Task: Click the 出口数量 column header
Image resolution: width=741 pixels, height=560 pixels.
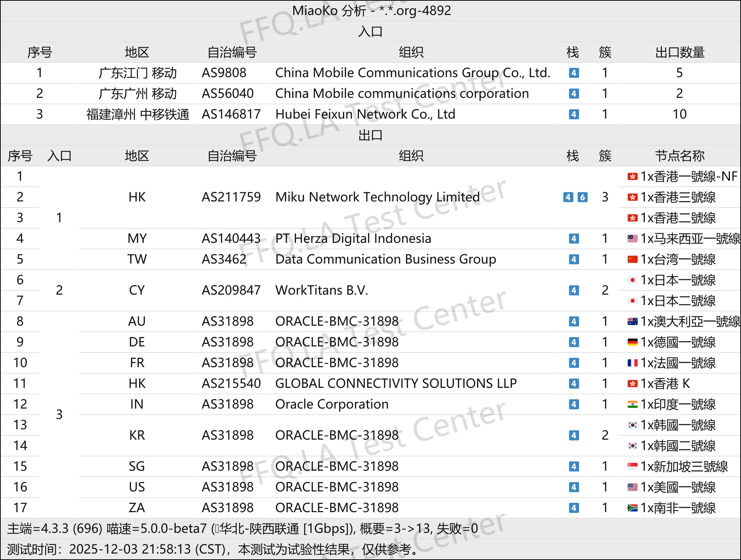Action: 680,52
